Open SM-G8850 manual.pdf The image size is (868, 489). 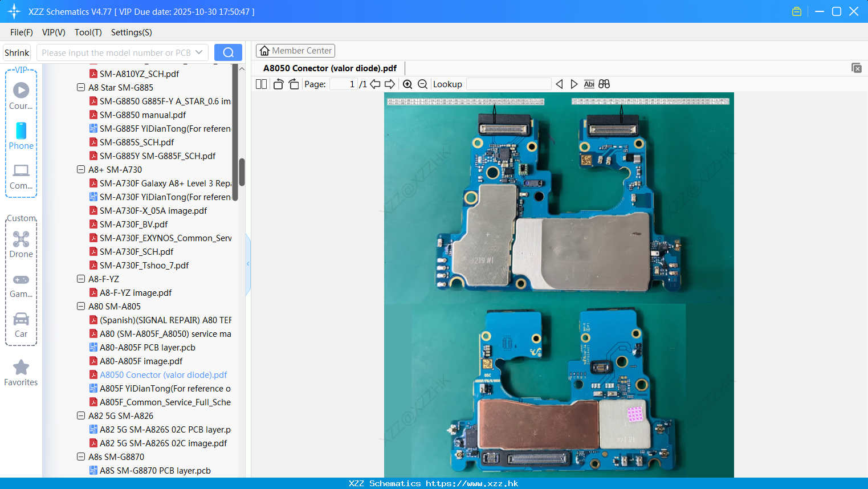coord(142,115)
